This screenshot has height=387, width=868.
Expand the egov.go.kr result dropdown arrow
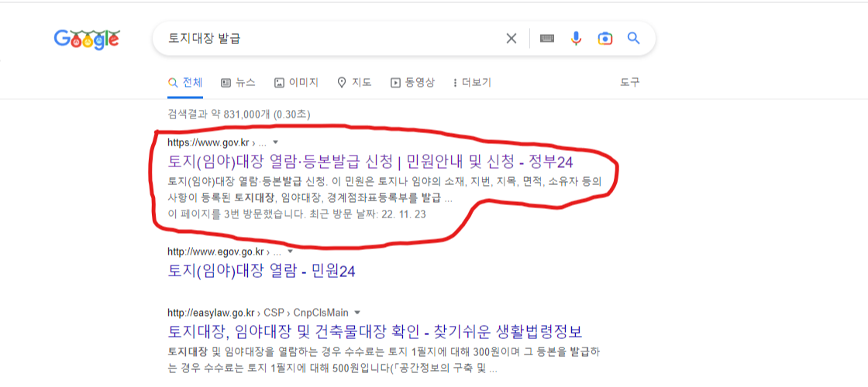pyautogui.click(x=290, y=252)
